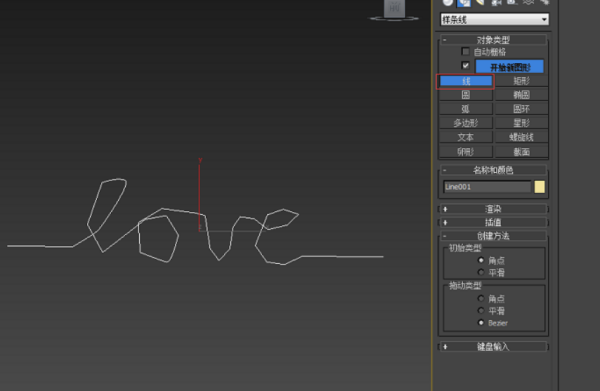Viewport: 600px width, 391px height.
Task: Choose the 弧 arc shape button
Action: tap(466, 109)
